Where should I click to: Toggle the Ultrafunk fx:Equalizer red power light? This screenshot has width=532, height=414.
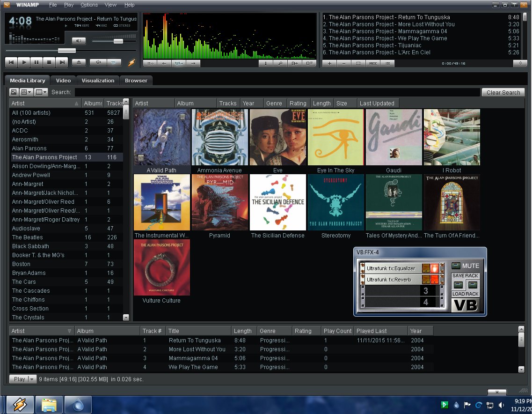(434, 268)
